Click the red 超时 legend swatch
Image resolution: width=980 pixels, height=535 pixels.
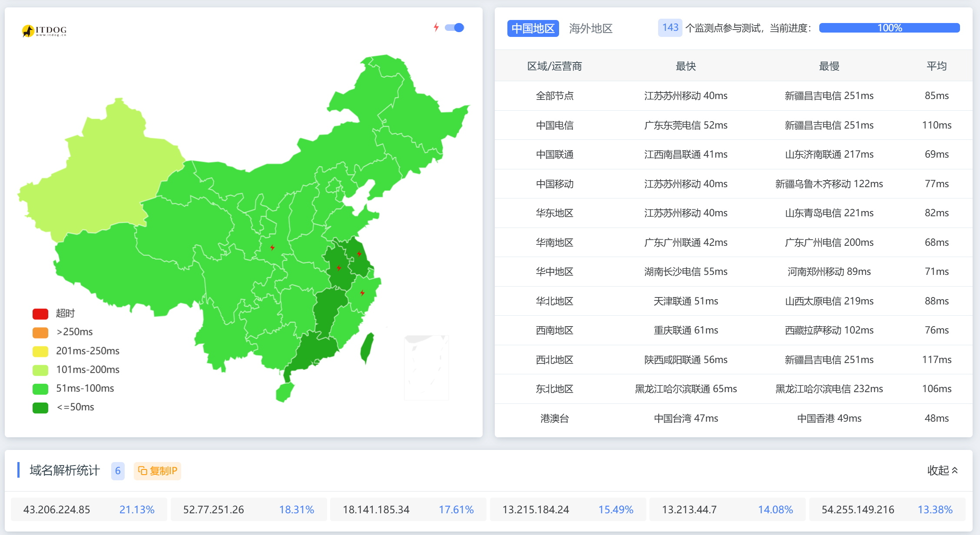[40, 314]
